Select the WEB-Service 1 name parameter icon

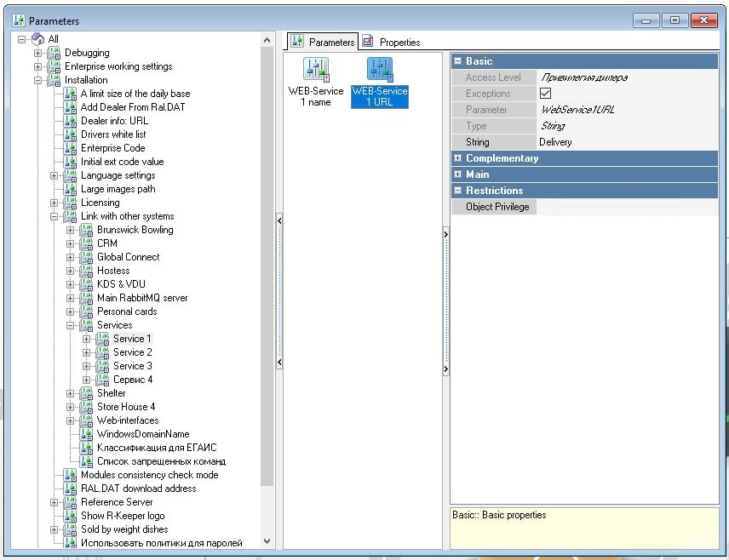tap(315, 70)
